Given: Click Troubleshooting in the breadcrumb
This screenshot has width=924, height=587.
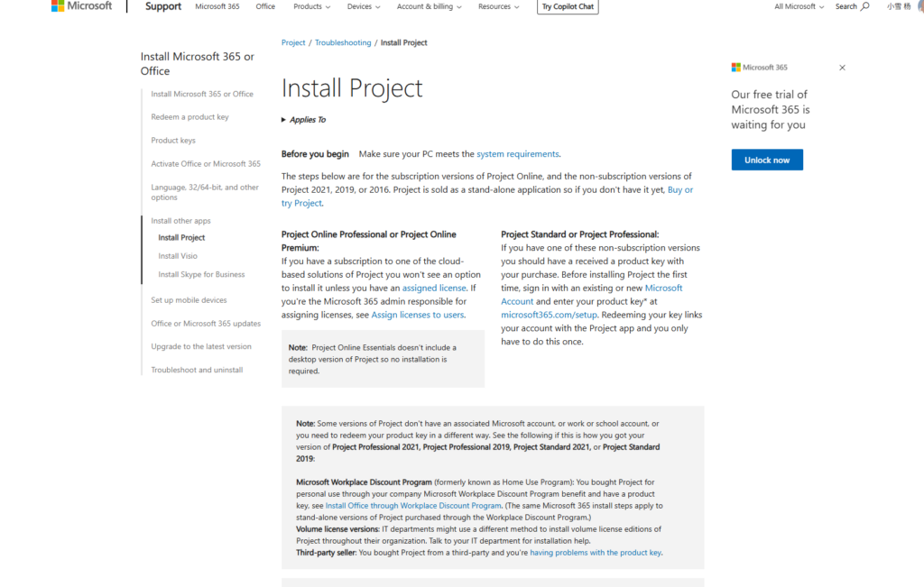Looking at the screenshot, I should (343, 43).
